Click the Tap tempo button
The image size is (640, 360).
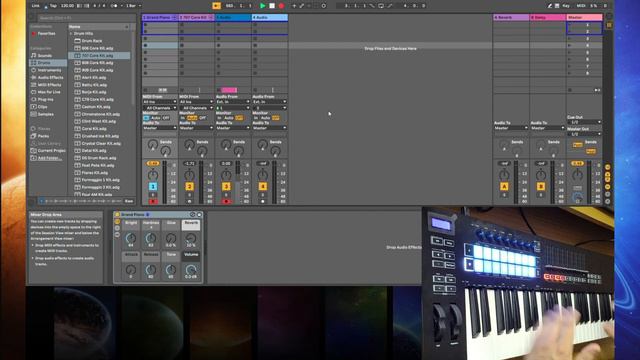(53, 6)
